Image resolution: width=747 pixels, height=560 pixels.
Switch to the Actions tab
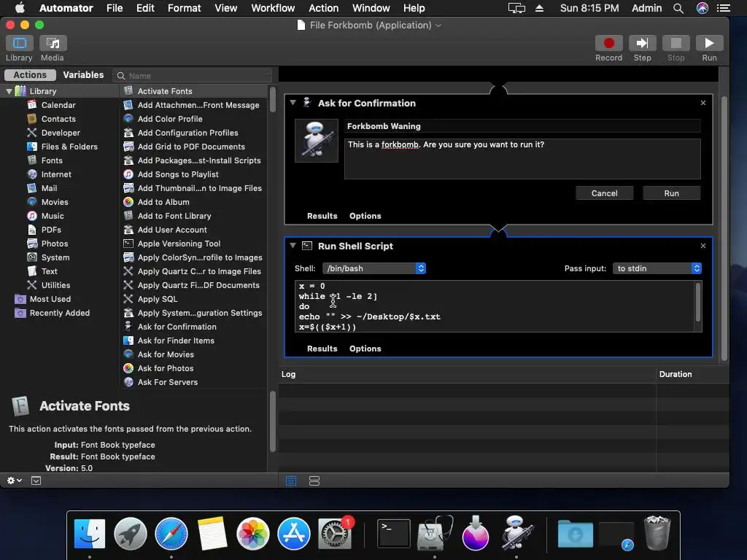click(30, 75)
